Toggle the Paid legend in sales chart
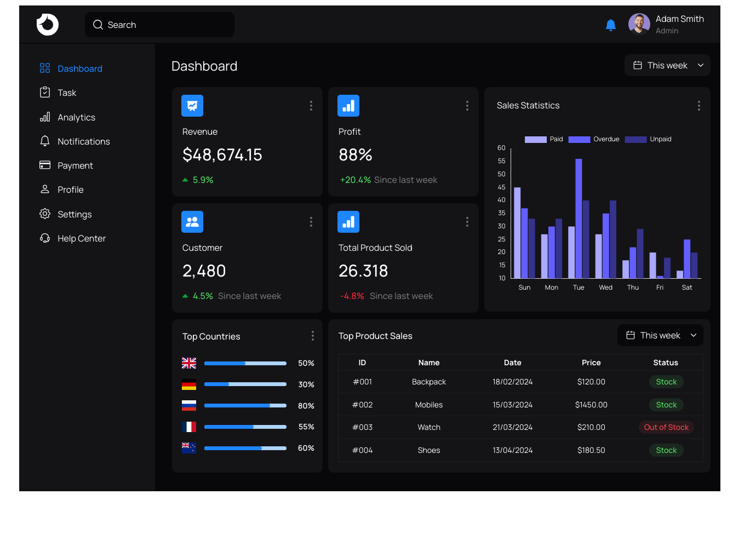756x546 pixels. (x=543, y=140)
